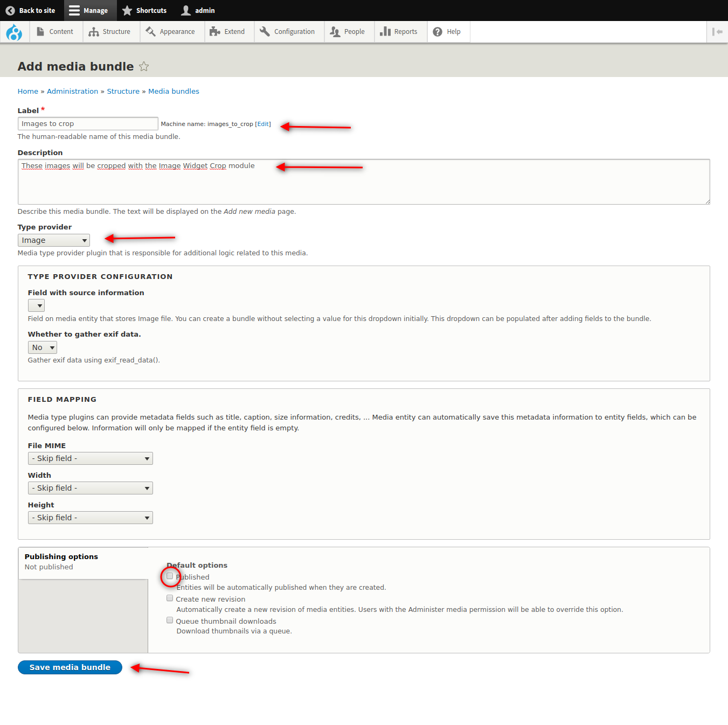Enable the Published checkbox

click(170, 576)
